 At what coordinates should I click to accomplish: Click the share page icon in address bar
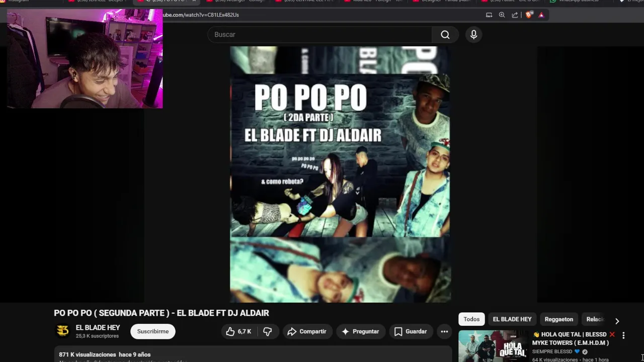[515, 15]
